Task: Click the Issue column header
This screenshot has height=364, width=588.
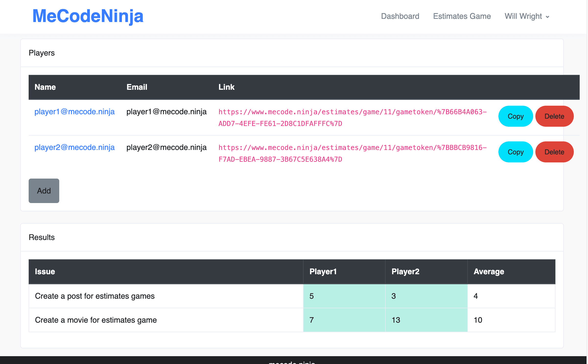Action: [x=45, y=272]
